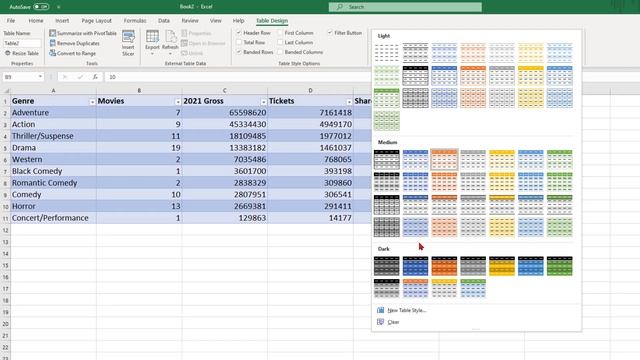Select cell containing 7161418
The height and width of the screenshot is (360, 640).
pos(310,113)
